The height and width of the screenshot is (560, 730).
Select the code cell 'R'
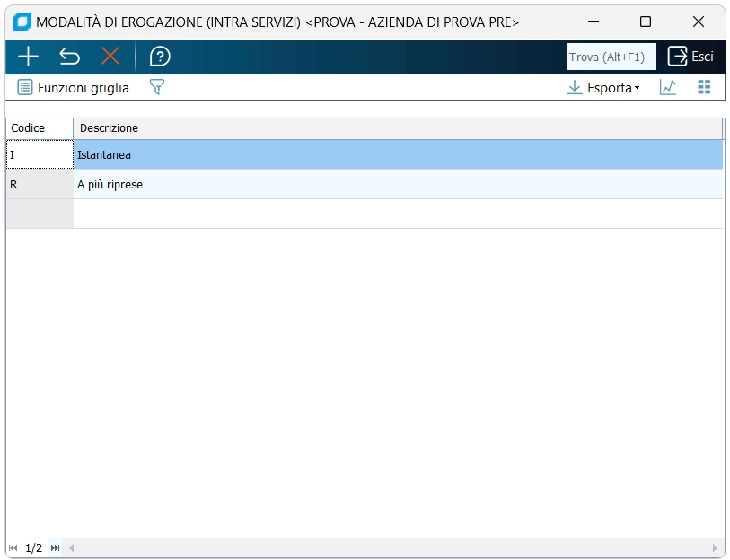[x=40, y=184]
